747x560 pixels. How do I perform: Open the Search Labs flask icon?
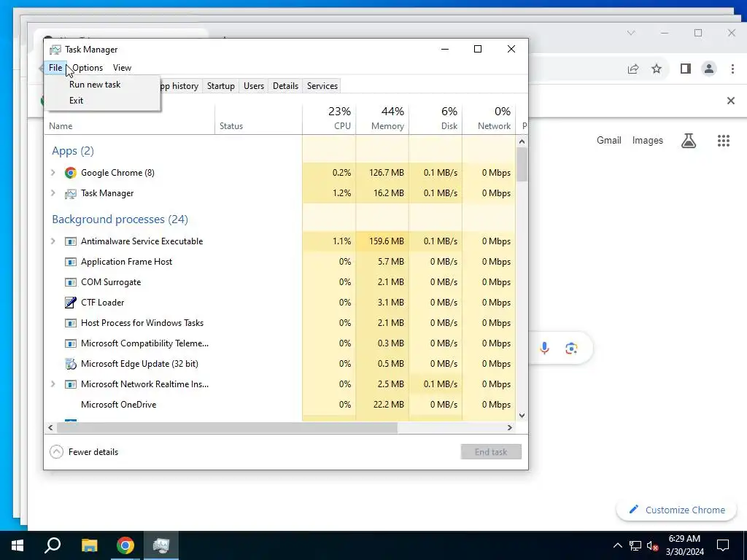pos(689,141)
